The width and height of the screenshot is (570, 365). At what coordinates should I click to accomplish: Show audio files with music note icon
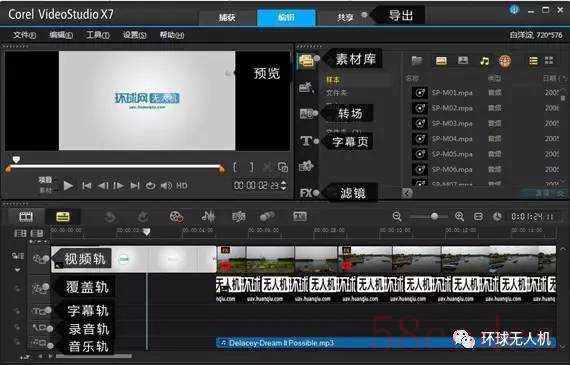[x=484, y=61]
